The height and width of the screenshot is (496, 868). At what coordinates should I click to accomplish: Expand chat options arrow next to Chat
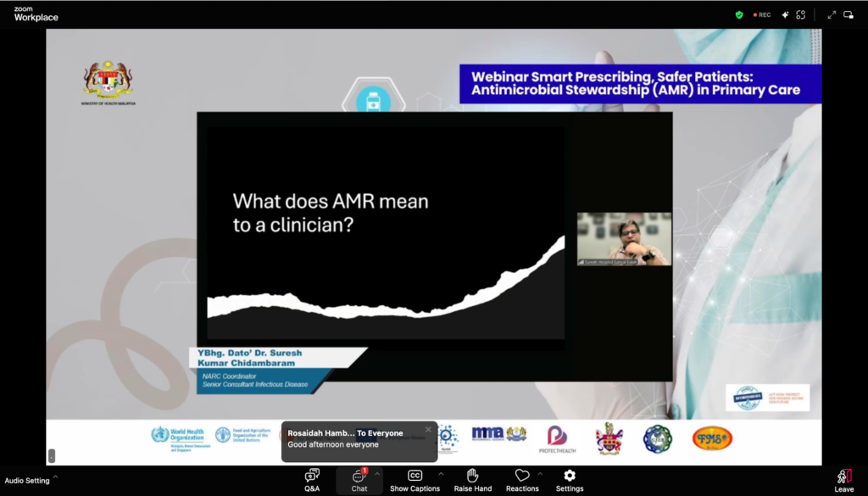point(377,473)
